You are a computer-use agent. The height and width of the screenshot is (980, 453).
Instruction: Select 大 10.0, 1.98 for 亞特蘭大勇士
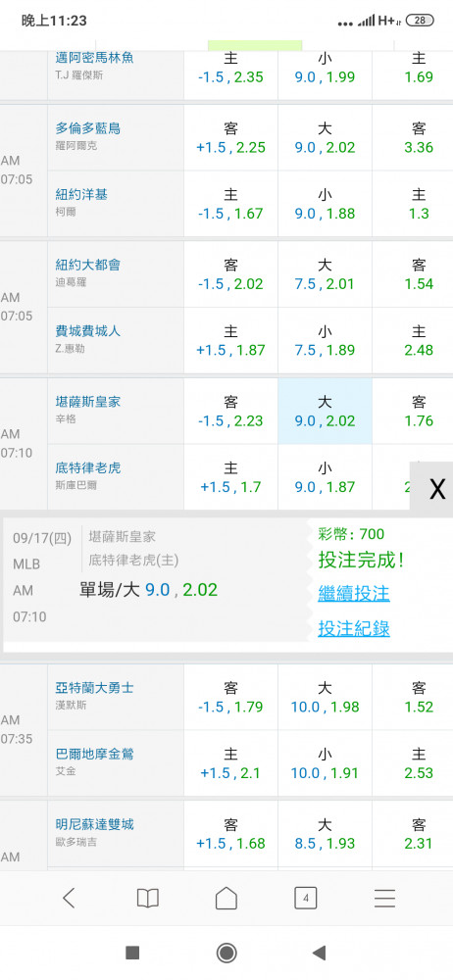point(325,697)
